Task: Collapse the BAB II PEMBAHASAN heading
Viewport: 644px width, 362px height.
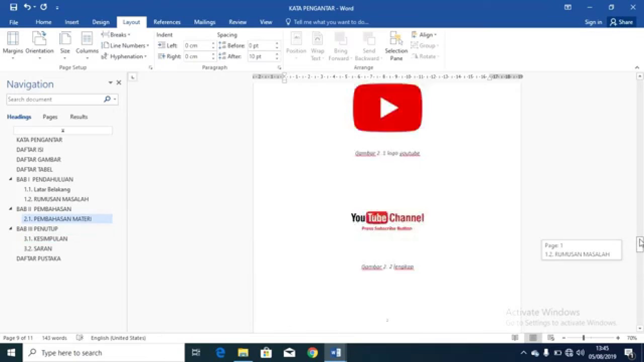Action: [x=11, y=209]
